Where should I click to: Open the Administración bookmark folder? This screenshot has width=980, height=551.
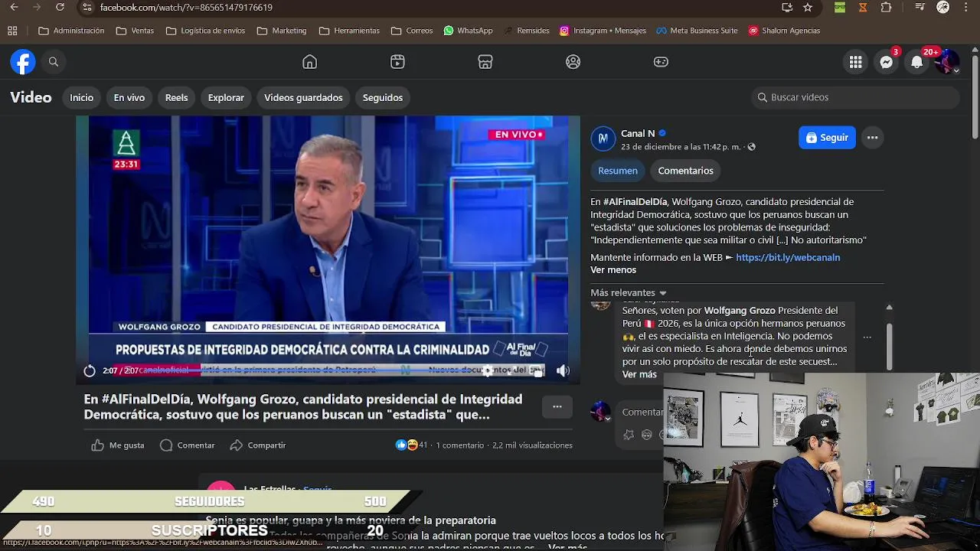[71, 31]
